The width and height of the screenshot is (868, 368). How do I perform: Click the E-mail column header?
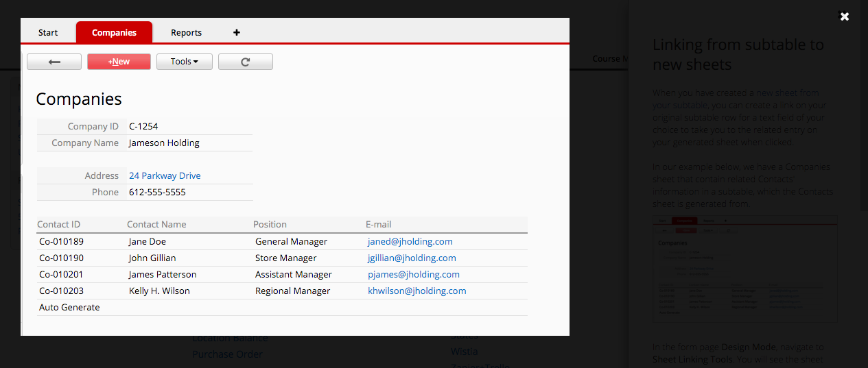coord(379,224)
